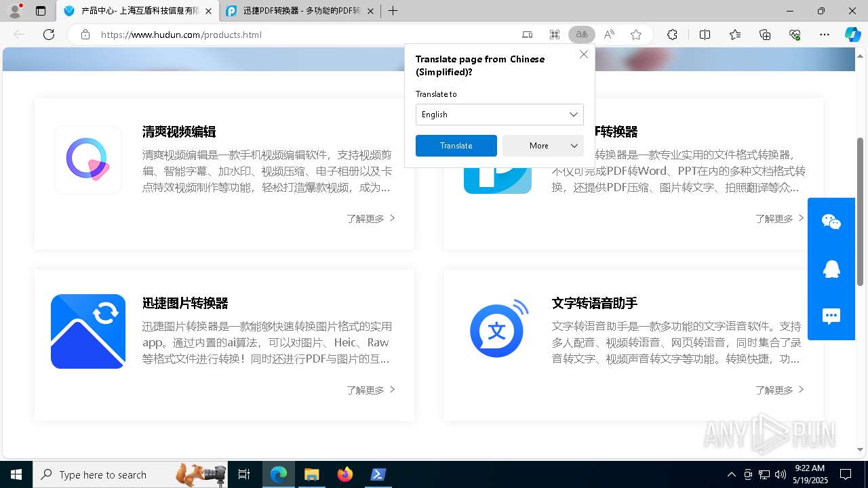The width and height of the screenshot is (868, 488).
Task: Show hidden system tray icons
Action: pyautogui.click(x=731, y=474)
